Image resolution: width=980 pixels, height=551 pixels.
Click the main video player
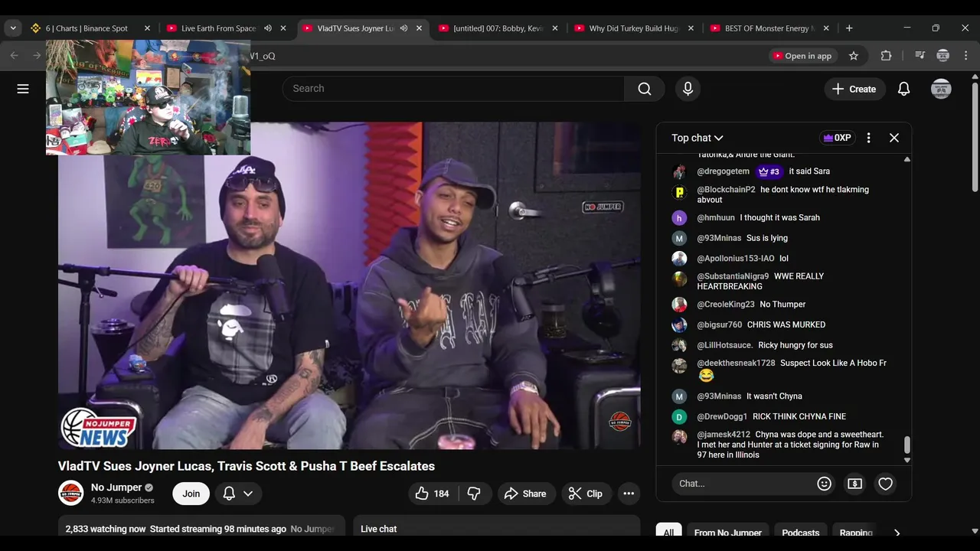click(x=349, y=285)
